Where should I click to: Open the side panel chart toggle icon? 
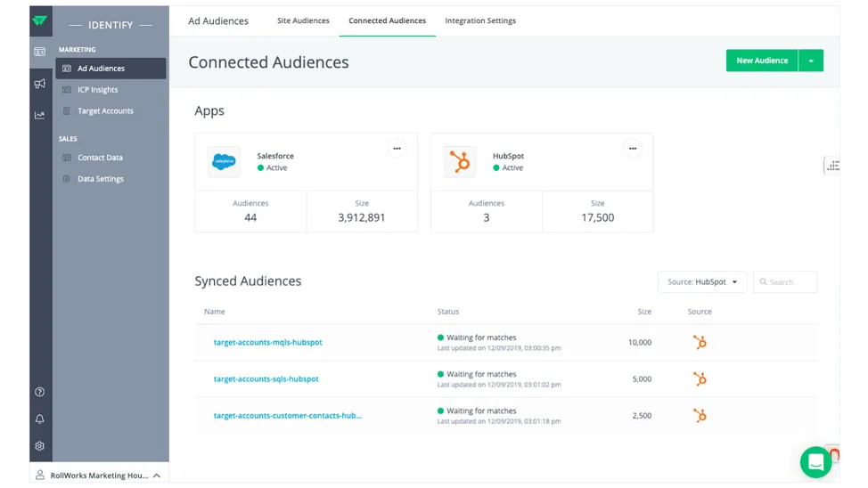(832, 166)
